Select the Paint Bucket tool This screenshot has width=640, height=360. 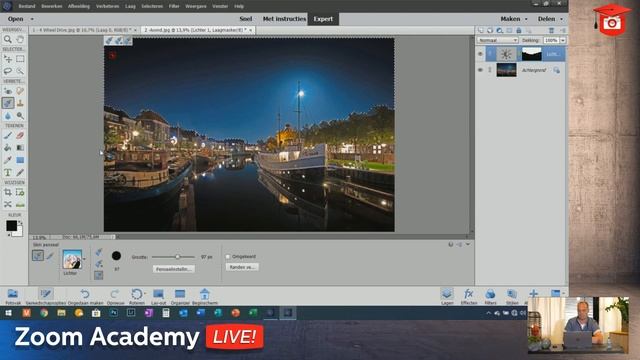click(x=8, y=148)
